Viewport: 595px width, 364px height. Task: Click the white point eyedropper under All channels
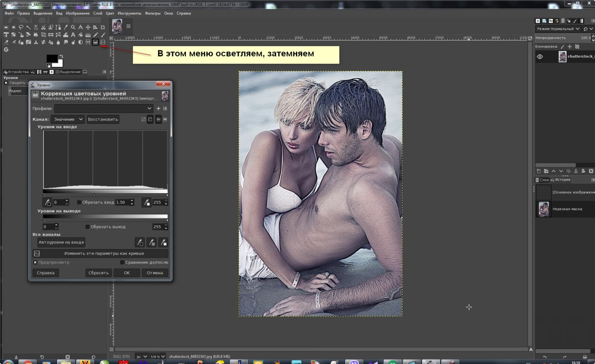point(163,242)
